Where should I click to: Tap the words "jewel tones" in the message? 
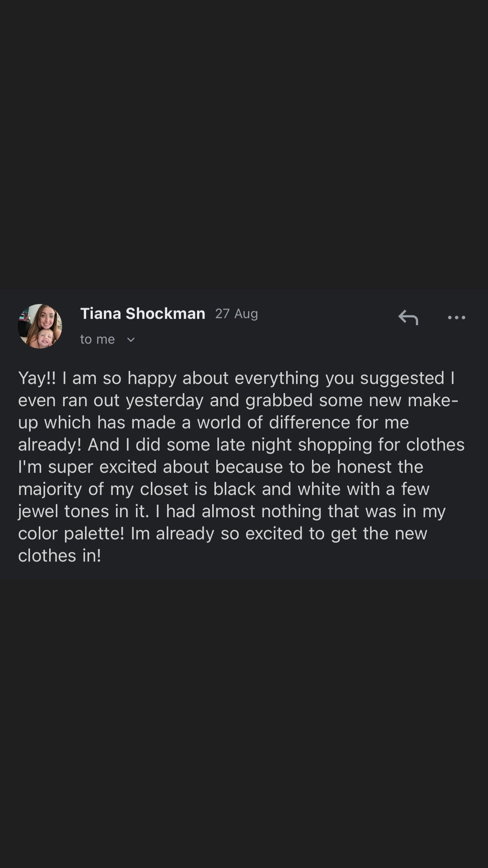64,512
